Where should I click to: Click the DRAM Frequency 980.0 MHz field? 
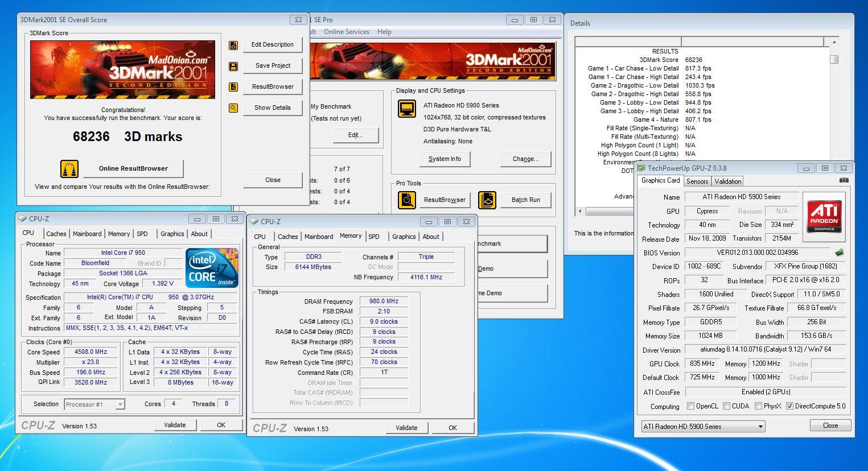pos(384,301)
